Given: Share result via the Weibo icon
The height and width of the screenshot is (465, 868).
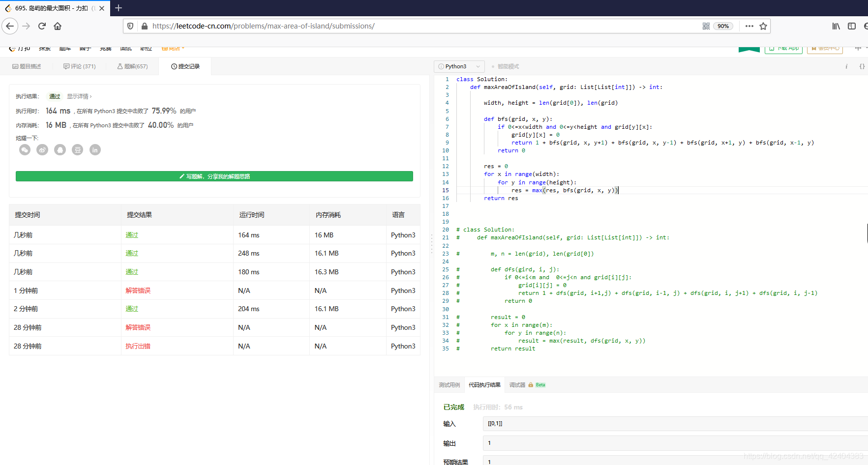Looking at the screenshot, I should point(42,150).
